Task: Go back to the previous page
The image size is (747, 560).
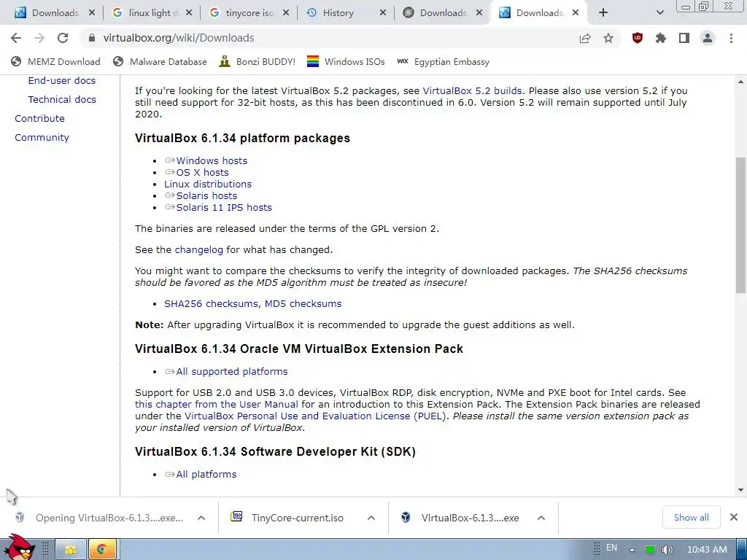Action: tap(16, 38)
